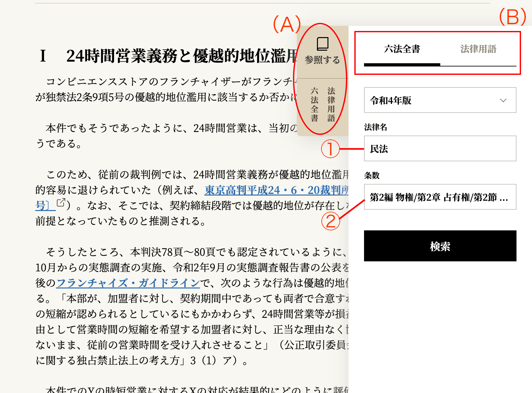The image size is (532, 393).
Task: Click the external link icon after 号〕
Action: point(61,203)
